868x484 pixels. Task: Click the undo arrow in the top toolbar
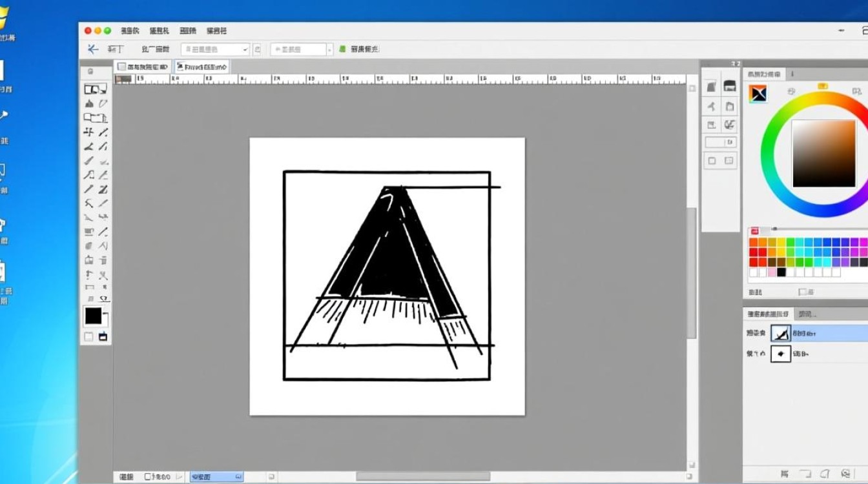[x=94, y=49]
